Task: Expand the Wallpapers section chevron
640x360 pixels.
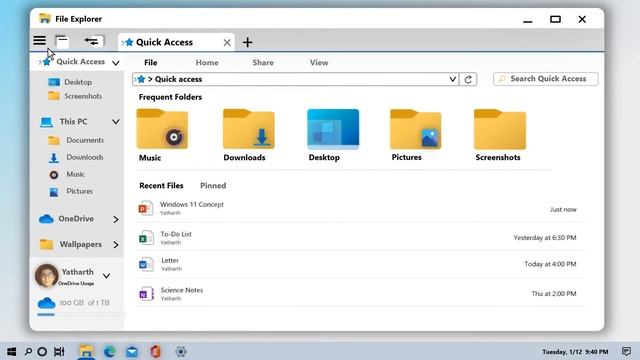Action: [x=116, y=245]
